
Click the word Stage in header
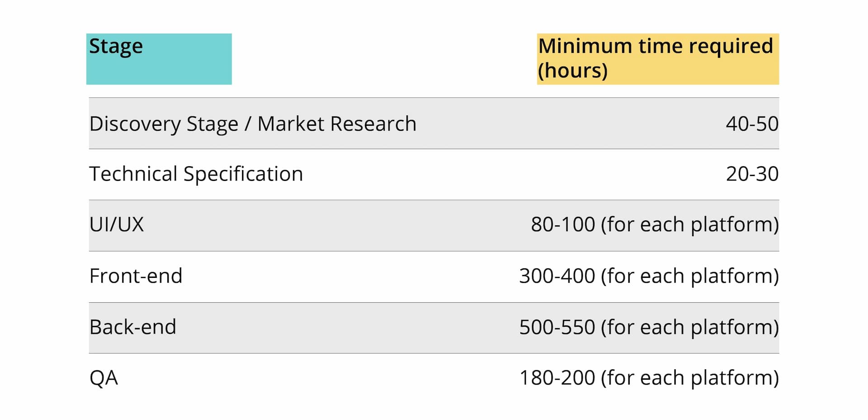[116, 47]
